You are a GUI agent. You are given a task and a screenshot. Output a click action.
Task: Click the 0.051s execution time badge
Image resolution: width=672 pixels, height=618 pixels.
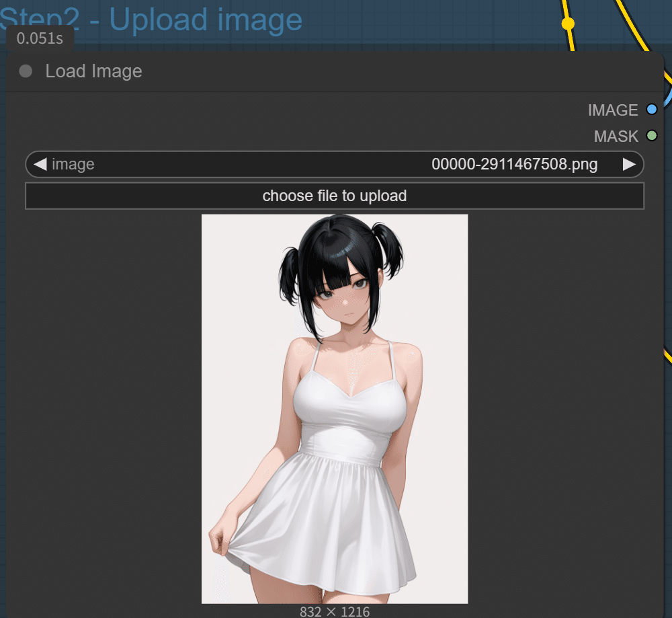point(39,38)
